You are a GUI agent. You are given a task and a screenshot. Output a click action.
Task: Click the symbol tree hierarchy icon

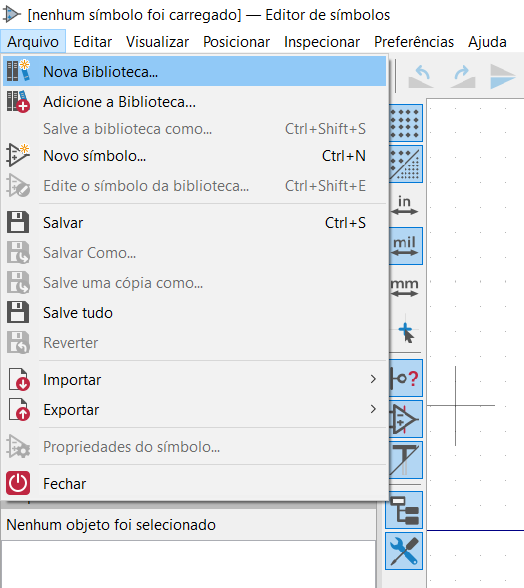tap(404, 510)
